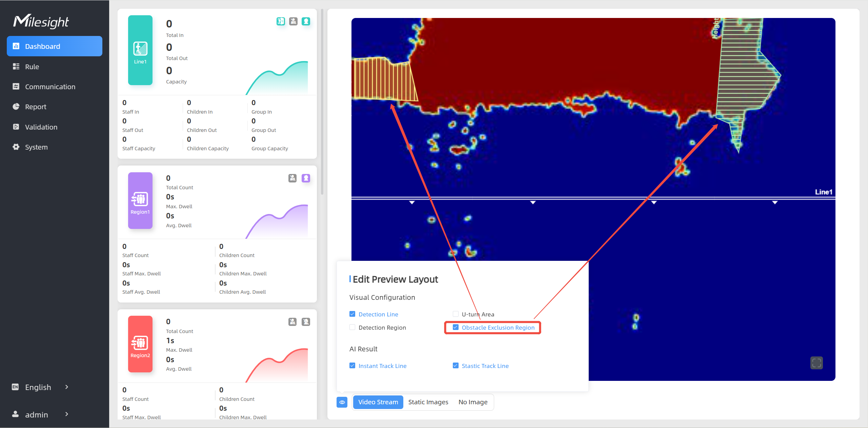Click the U-turn/door icon on Line1 card
868x428 pixels.
[281, 21]
